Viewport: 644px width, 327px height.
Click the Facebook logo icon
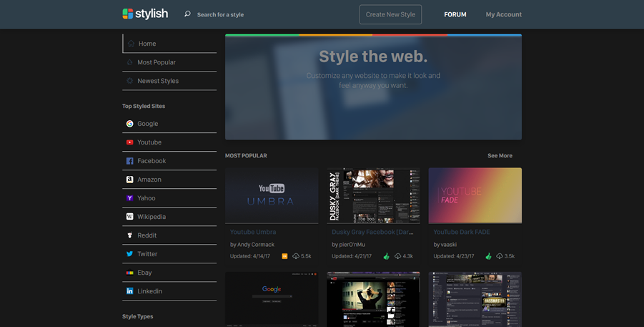(130, 161)
